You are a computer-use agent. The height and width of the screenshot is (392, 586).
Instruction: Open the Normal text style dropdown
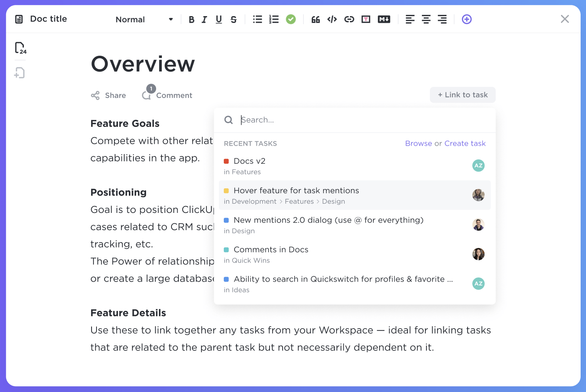tap(144, 20)
